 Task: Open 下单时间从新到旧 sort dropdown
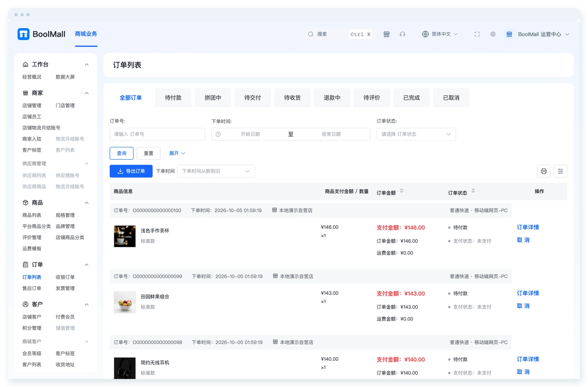coord(216,171)
